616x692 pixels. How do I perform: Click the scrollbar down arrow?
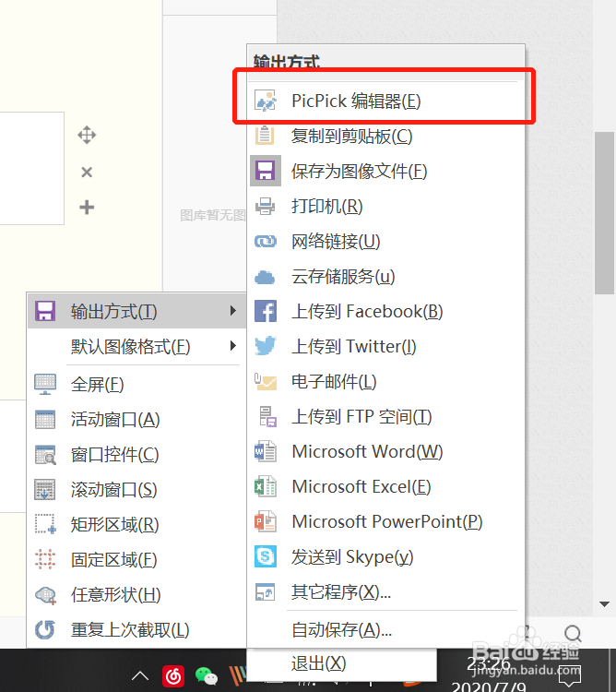pyautogui.click(x=605, y=603)
